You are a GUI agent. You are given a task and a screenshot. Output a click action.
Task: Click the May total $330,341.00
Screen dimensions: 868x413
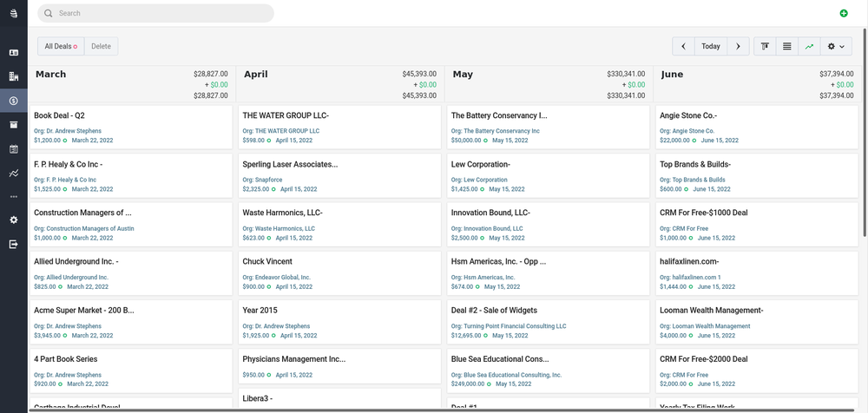click(626, 74)
